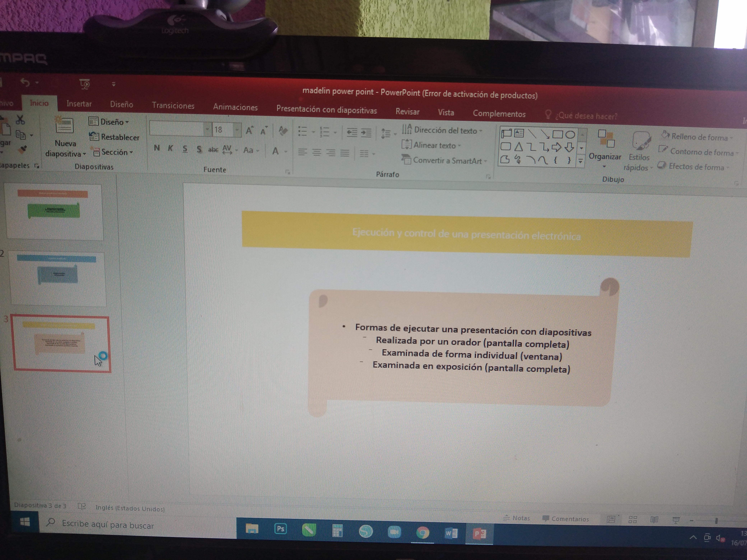Image resolution: width=747 pixels, height=560 pixels.
Task: Click the ¿Qué desea hacer? search box
Action: (x=581, y=115)
